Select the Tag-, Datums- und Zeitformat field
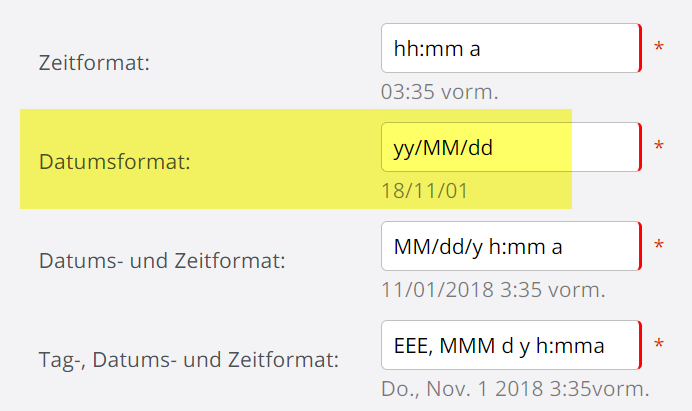The height and width of the screenshot is (411, 692). (510, 345)
